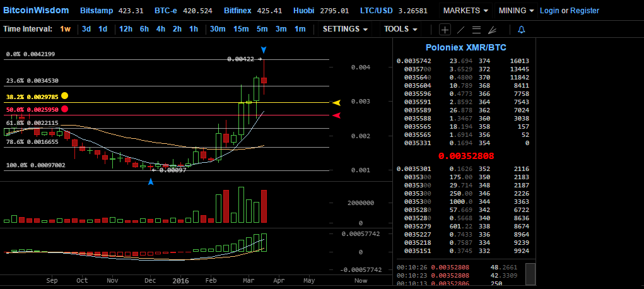
Task: Click the red 50.0% level circle marker
Action: tap(64, 109)
